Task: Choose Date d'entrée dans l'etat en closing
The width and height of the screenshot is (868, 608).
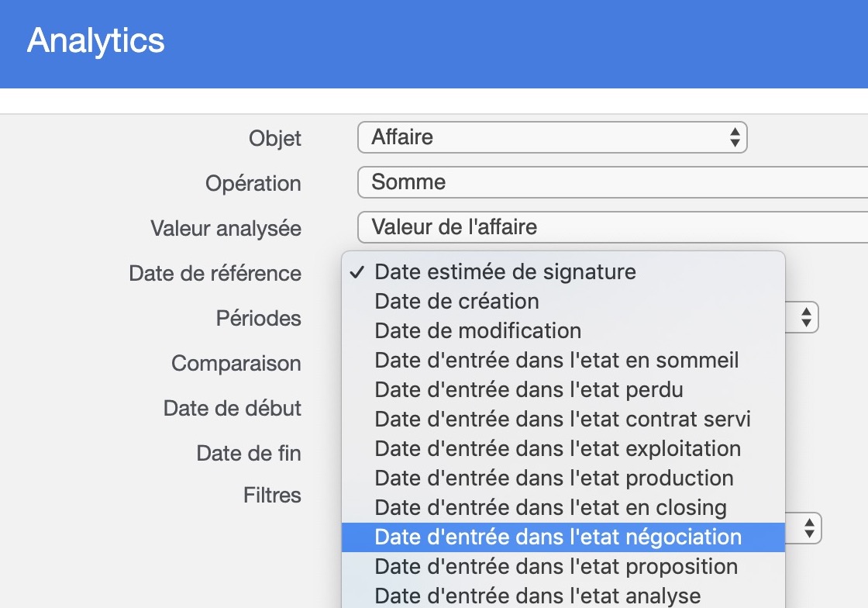Action: coord(563,508)
